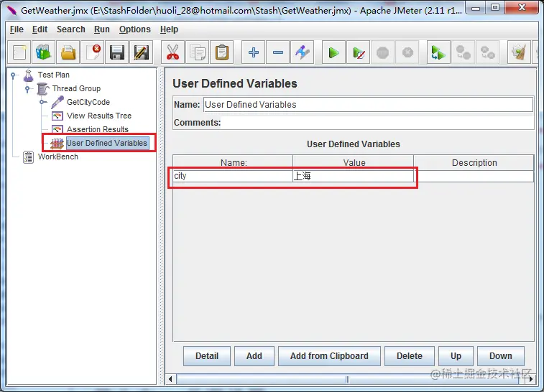Click Start no pauses icon
The width and height of the screenshot is (544, 392).
[359, 52]
